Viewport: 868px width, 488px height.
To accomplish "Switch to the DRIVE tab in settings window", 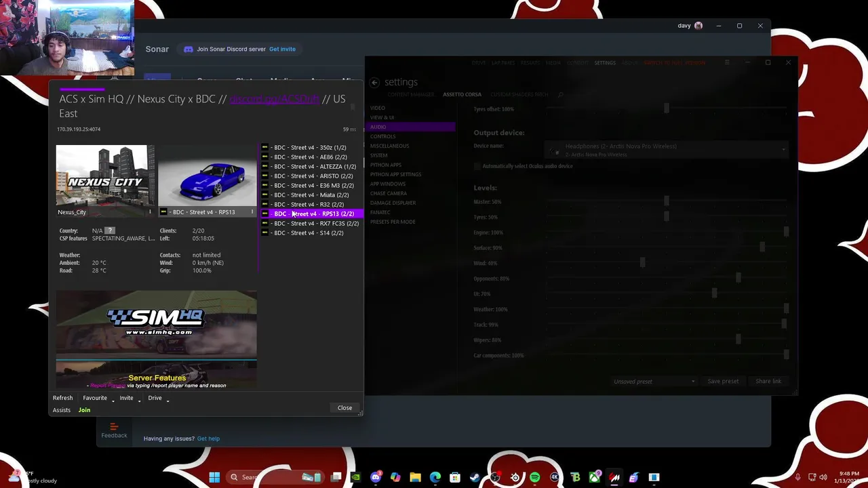I will 479,62.
